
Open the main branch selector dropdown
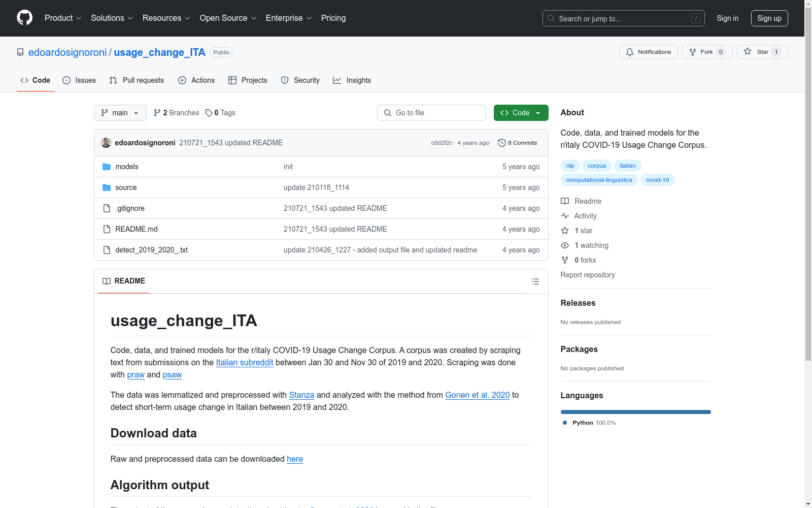pos(120,113)
